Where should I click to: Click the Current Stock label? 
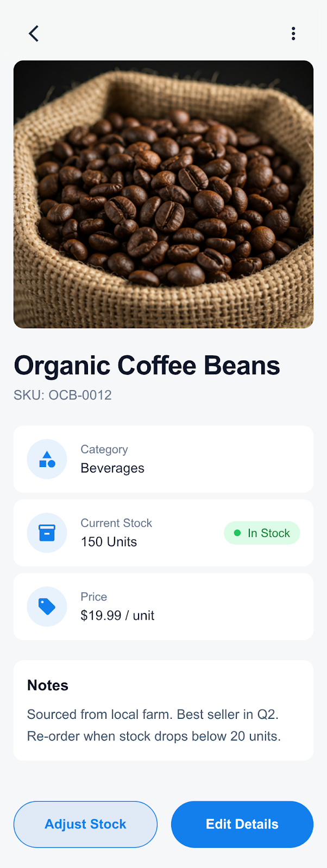pyautogui.click(x=116, y=523)
